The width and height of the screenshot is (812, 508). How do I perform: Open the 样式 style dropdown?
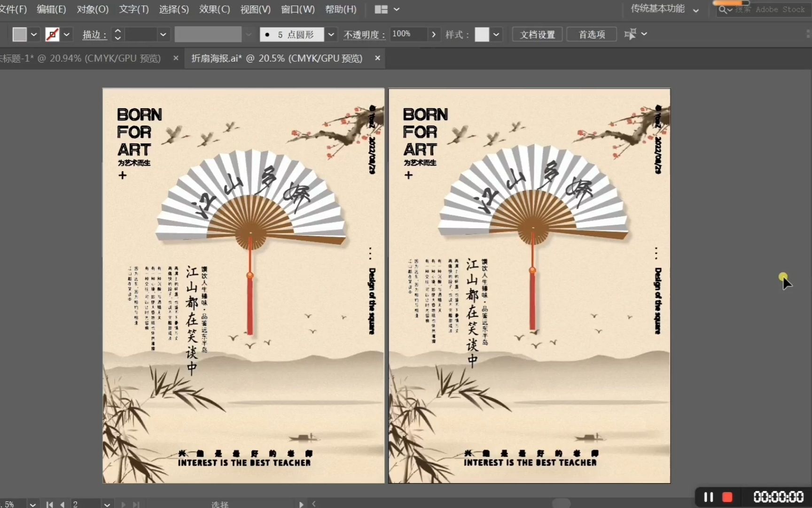click(x=496, y=34)
